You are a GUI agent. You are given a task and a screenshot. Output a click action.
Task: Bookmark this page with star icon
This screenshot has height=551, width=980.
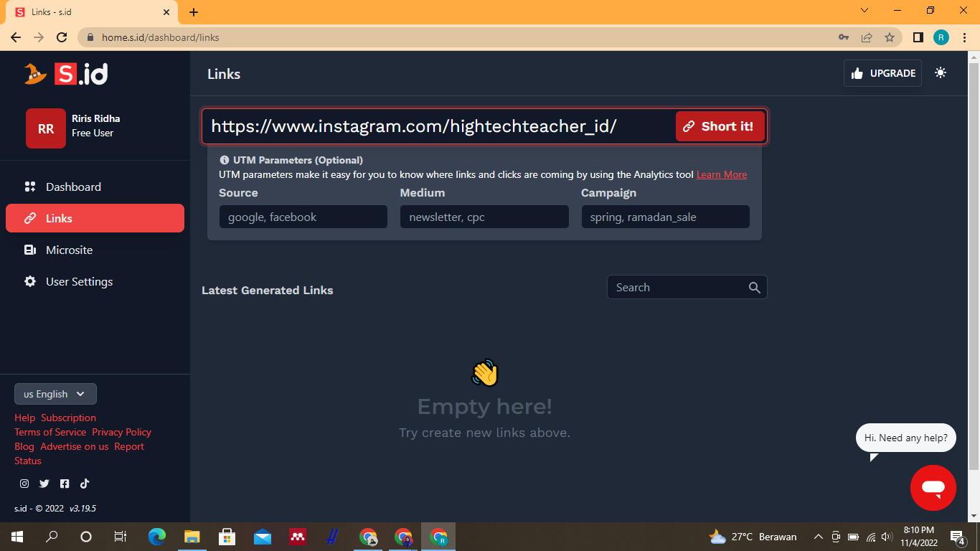[x=890, y=37]
